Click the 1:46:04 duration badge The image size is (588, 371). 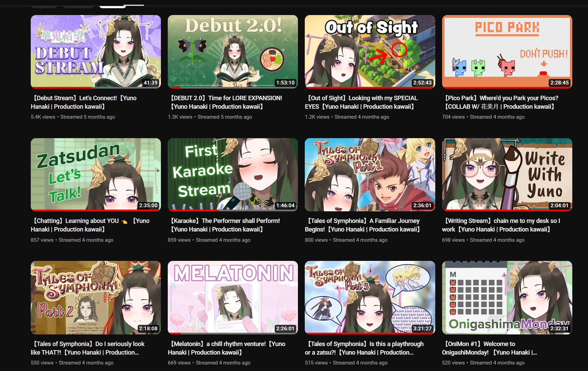[285, 206]
